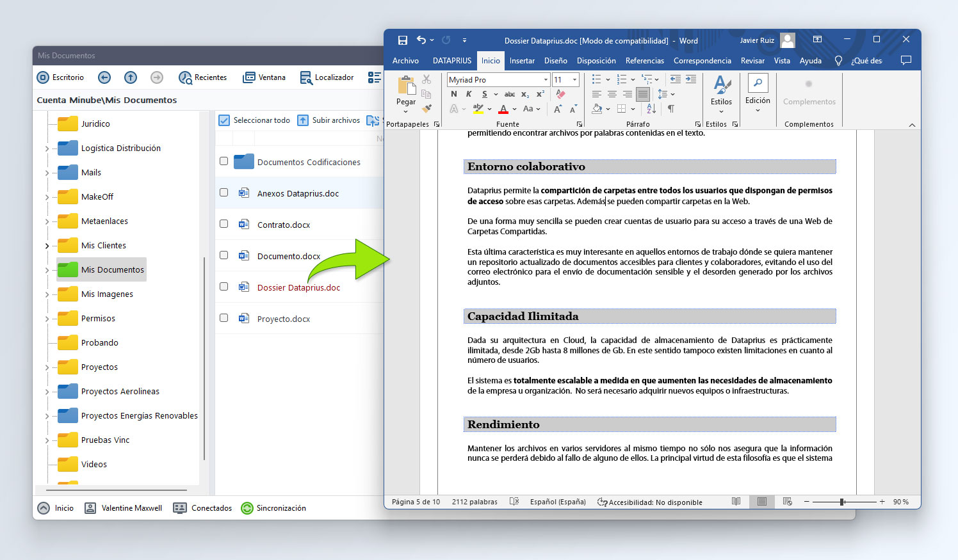The height and width of the screenshot is (560, 958).
Task: Click the Word zoom-in plus button
Action: pos(882,502)
